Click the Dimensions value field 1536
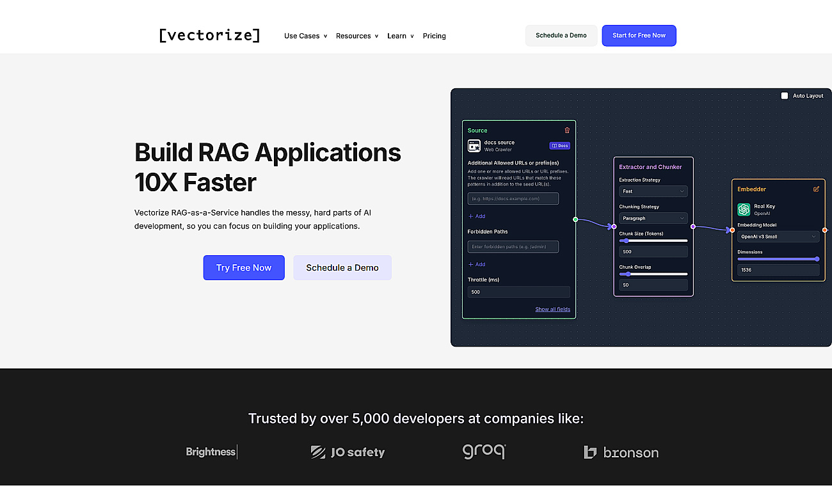 (x=778, y=270)
